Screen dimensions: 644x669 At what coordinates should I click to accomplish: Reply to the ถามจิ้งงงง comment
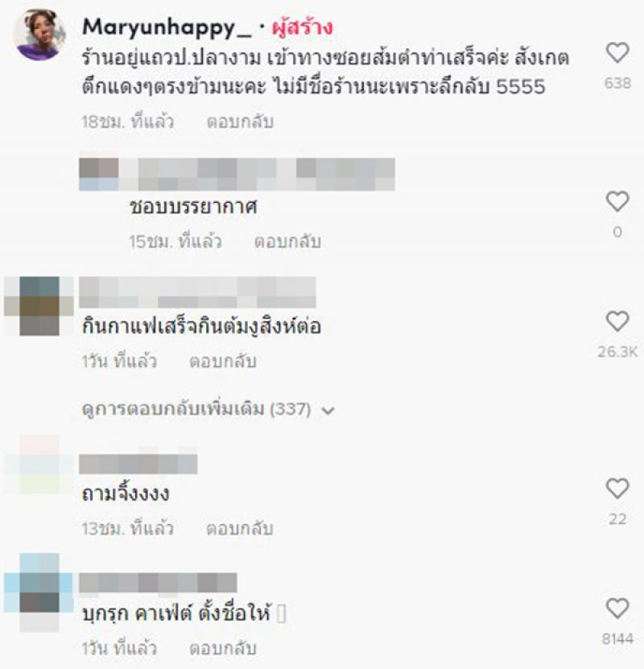(x=240, y=529)
